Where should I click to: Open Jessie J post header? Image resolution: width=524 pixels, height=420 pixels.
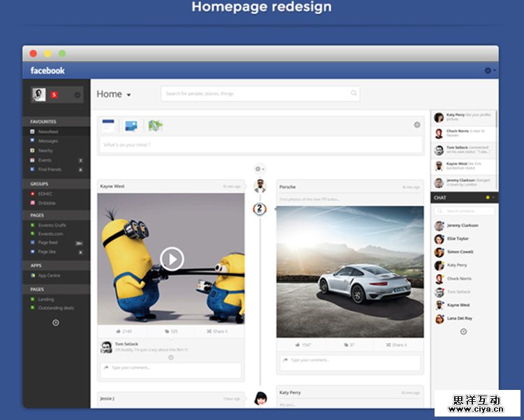point(170,398)
